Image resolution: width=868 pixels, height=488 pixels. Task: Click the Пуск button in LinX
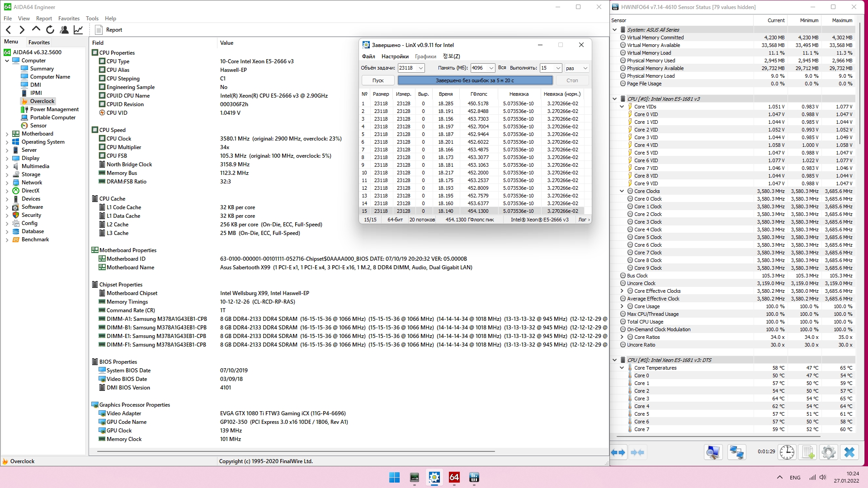pyautogui.click(x=378, y=80)
